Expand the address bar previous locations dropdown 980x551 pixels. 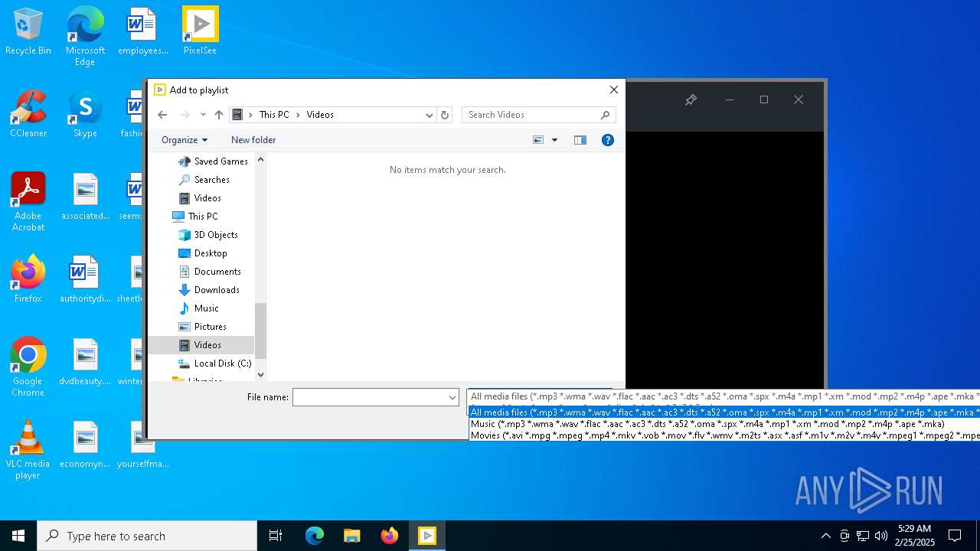tap(430, 115)
